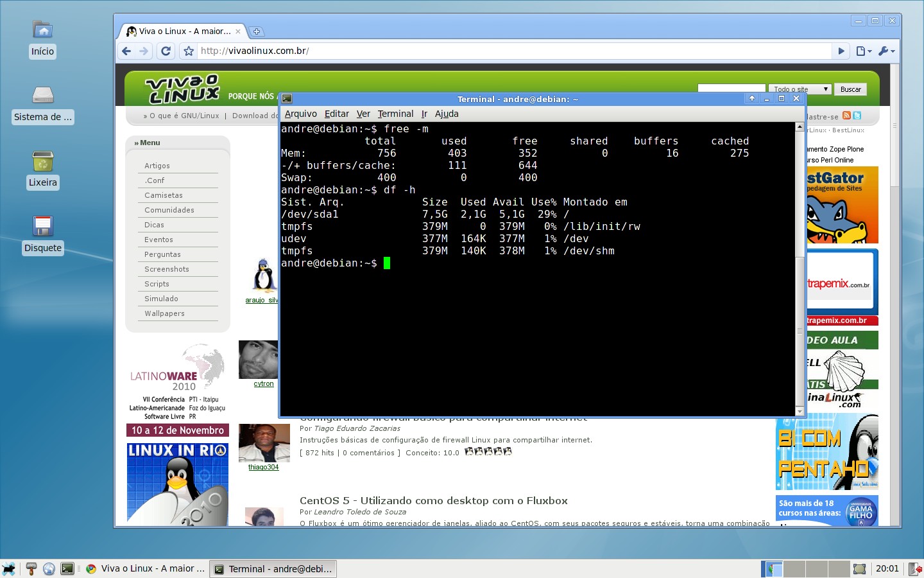Image resolution: width=924 pixels, height=578 pixels.
Task: Open the browser page menu icon
Action: point(864,51)
